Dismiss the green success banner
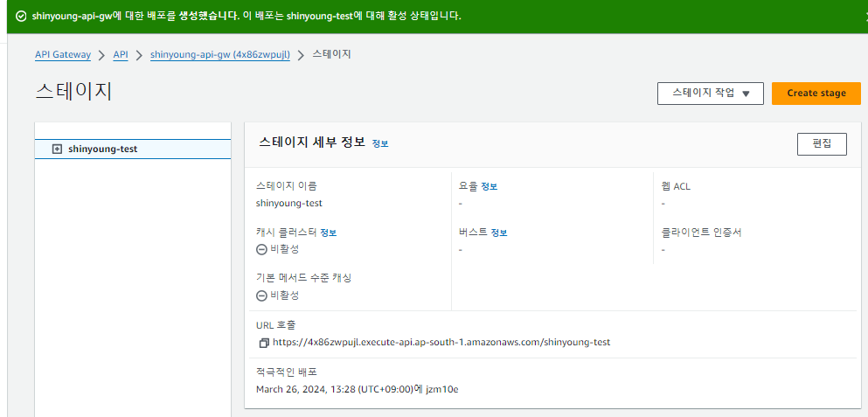 [865, 16]
